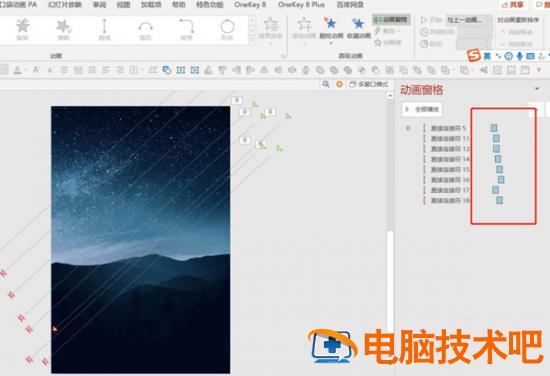The height and width of the screenshot is (376, 550).
Task: Expand the animation gallery more arrow
Action: point(252,40)
